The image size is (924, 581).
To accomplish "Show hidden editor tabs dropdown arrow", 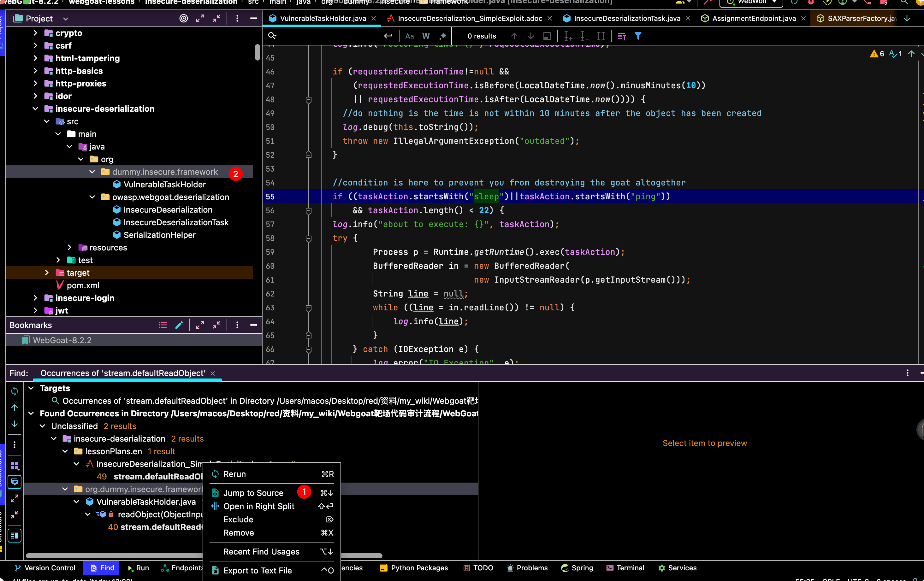I will tap(907, 18).
